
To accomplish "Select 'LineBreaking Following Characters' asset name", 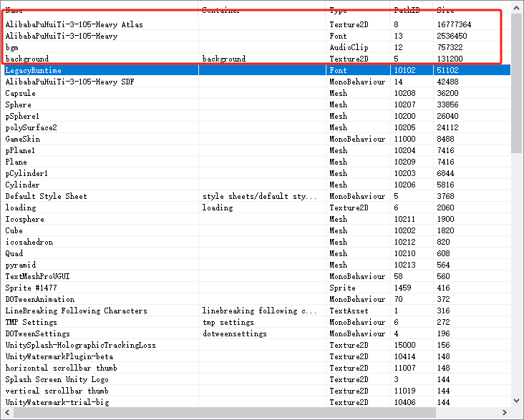I will click(x=76, y=311).
